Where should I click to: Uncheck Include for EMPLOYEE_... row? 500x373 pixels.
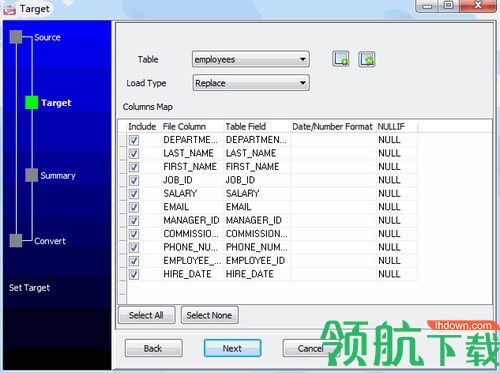(x=134, y=261)
